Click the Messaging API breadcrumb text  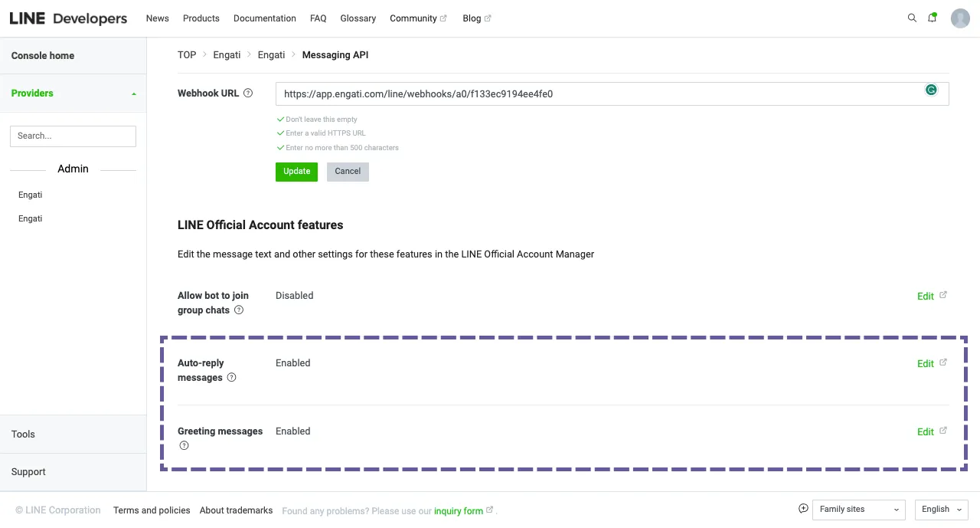click(x=335, y=55)
